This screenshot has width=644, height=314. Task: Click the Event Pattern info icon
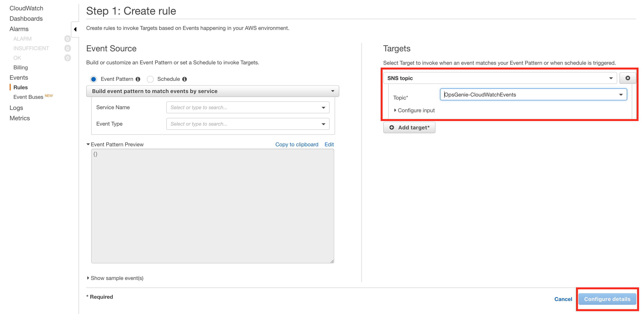[138, 79]
